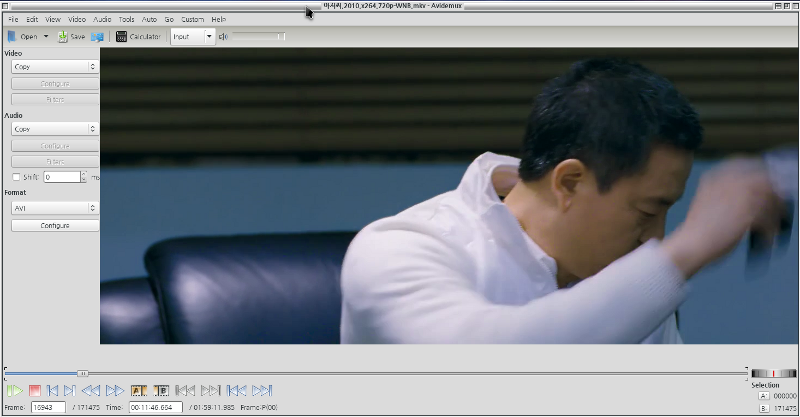The height and width of the screenshot is (417, 800).
Task: Expand the Open recent files arrow
Action: [x=46, y=36]
